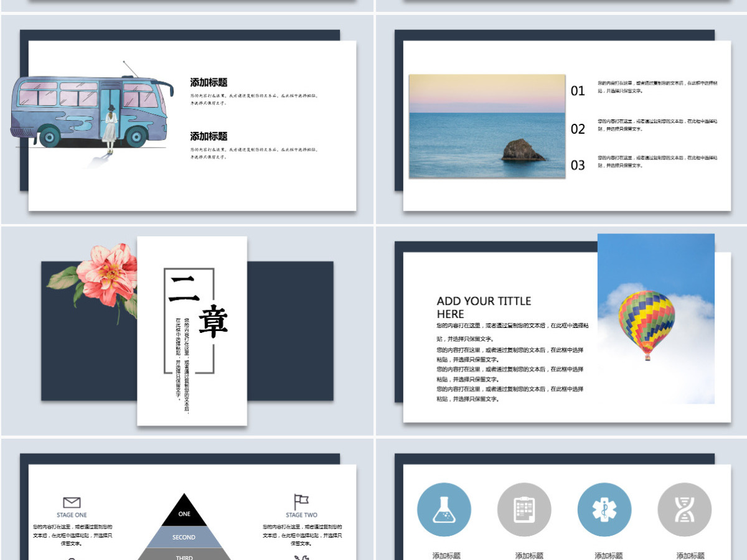Select 添加标题 label under the flask icon
The height and width of the screenshot is (560, 747).
[x=446, y=556]
